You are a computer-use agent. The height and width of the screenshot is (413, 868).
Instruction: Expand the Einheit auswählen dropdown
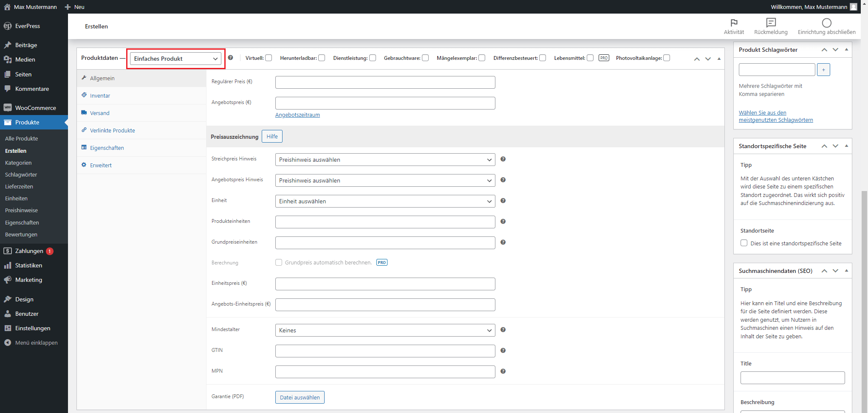coord(385,201)
